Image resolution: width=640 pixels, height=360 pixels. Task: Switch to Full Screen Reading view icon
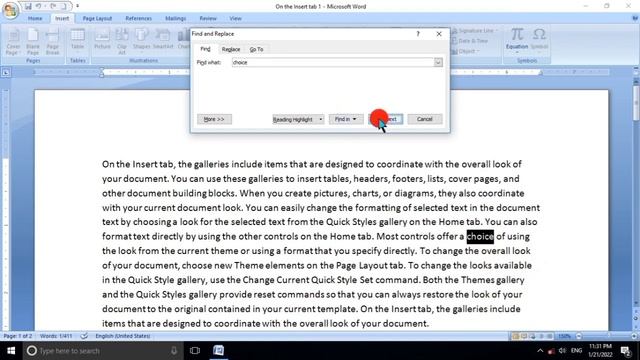point(524,336)
